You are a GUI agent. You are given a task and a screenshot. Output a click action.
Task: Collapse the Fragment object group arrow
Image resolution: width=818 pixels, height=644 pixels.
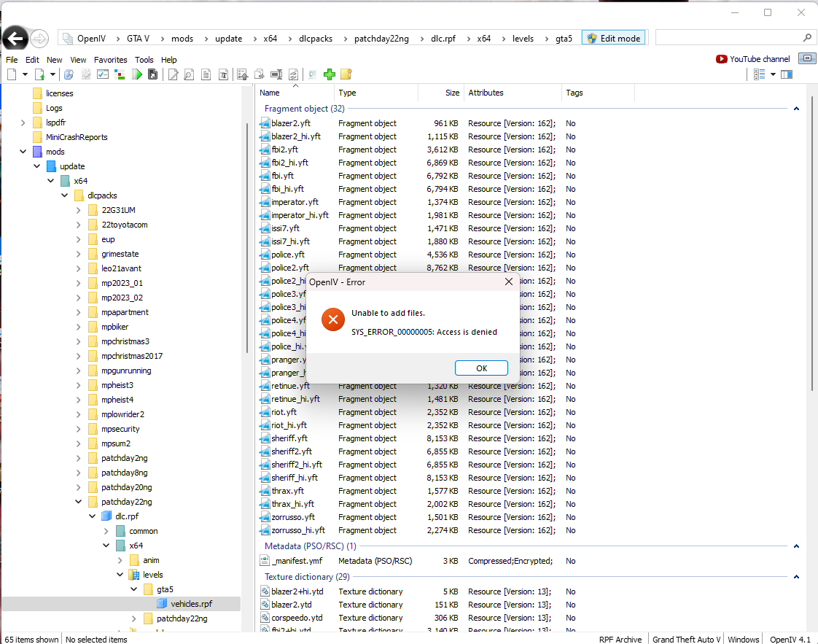796,109
